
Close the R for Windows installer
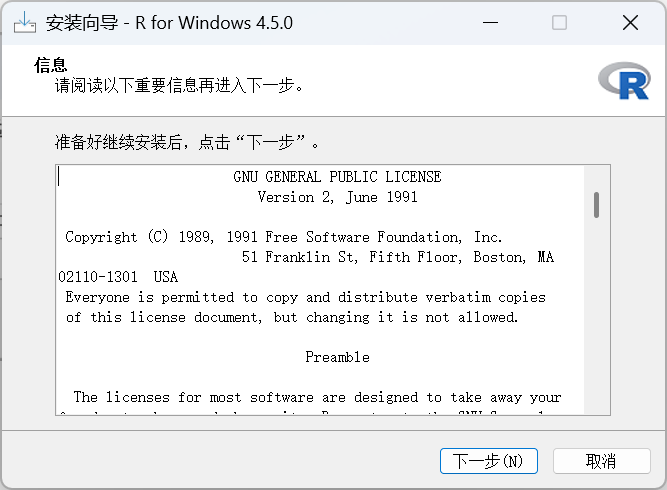630,23
